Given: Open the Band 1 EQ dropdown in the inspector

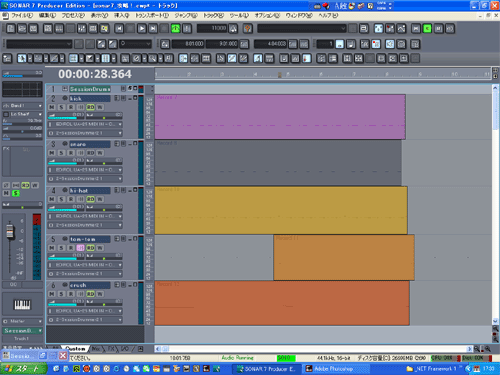Looking at the screenshot, I should (x=22, y=106).
